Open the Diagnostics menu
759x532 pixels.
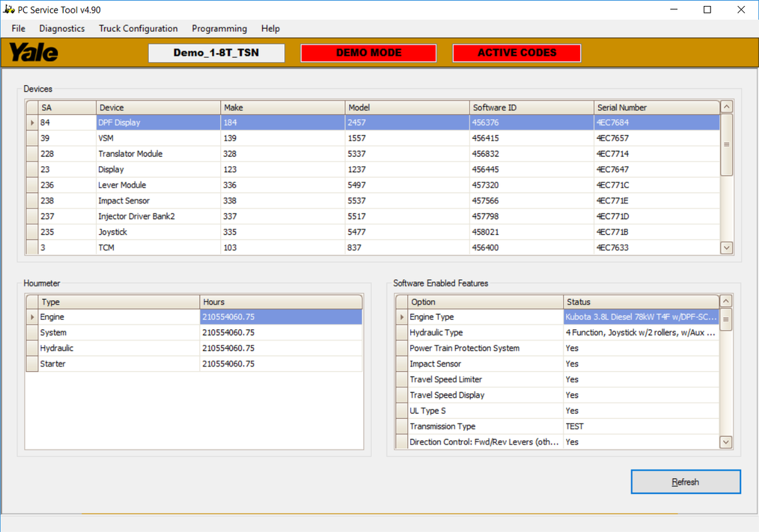[x=62, y=29]
